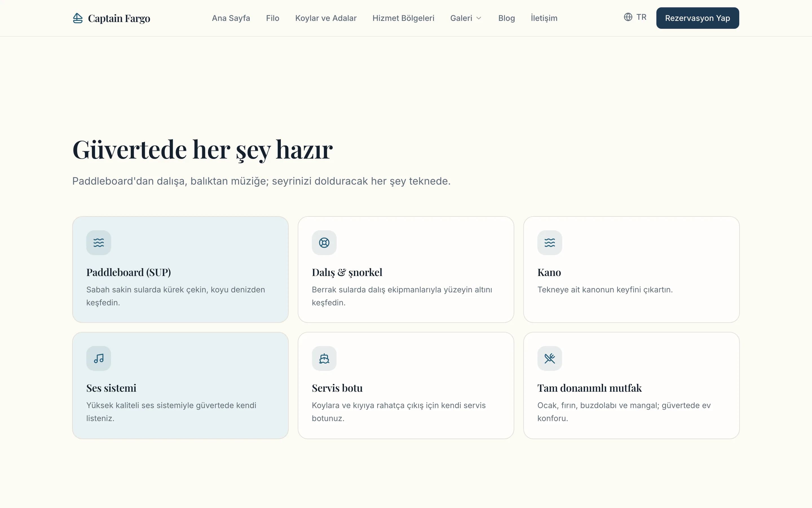Go to Ana Sayfa
812x508 pixels.
(x=231, y=18)
